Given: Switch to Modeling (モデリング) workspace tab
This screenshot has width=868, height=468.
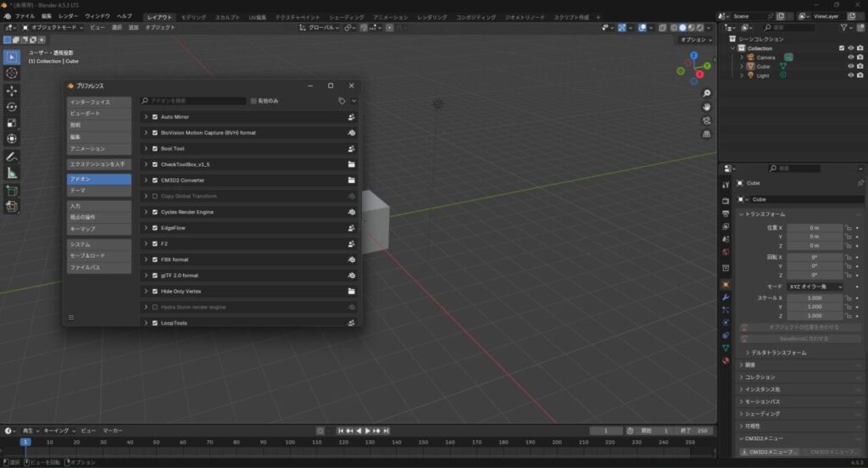Looking at the screenshot, I should [193, 17].
